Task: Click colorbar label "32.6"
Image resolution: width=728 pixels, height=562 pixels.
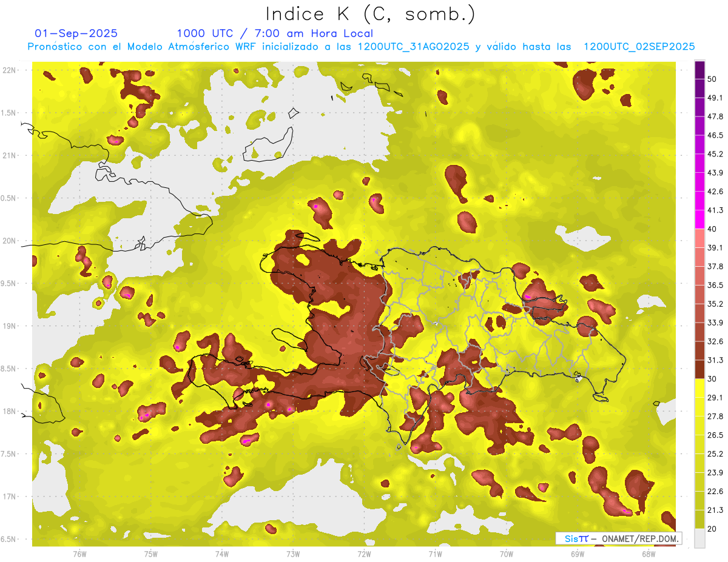Action: tap(715, 341)
